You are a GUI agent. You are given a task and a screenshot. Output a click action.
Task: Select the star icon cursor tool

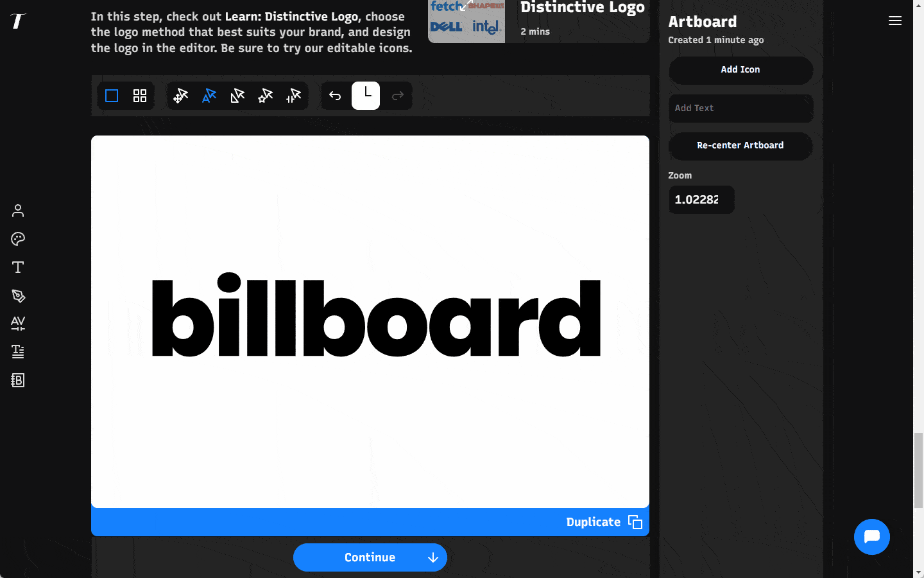pos(266,96)
